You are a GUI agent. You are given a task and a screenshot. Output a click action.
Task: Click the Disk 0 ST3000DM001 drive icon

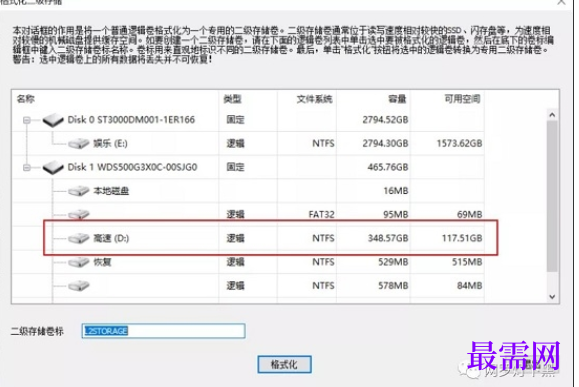(x=53, y=120)
